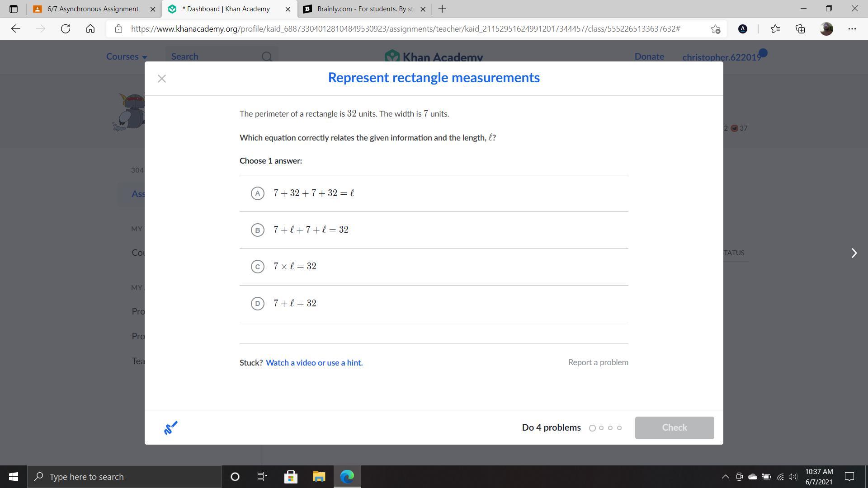Click the Watch a video or use a hint link
This screenshot has height=488, width=868.
pos(314,363)
